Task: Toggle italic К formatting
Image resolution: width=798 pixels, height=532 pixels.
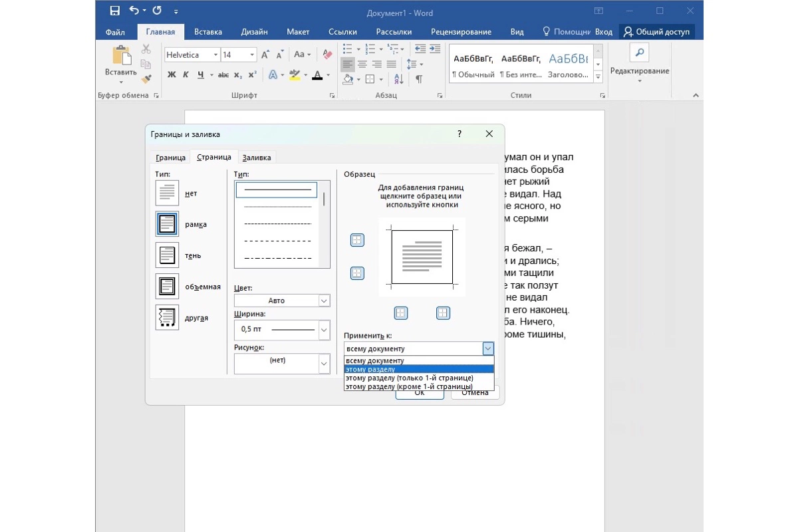Action: point(186,74)
